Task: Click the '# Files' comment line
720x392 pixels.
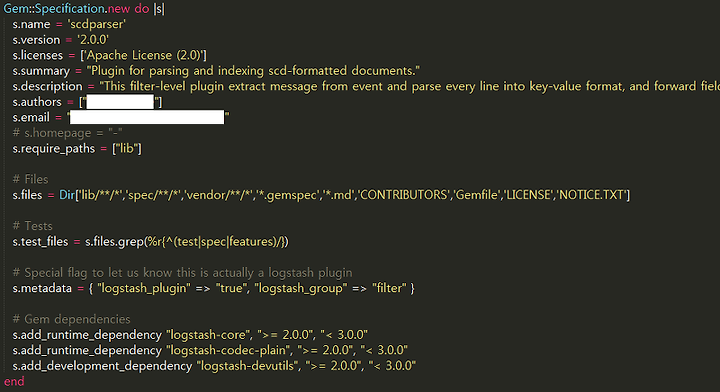Action: 30,179
